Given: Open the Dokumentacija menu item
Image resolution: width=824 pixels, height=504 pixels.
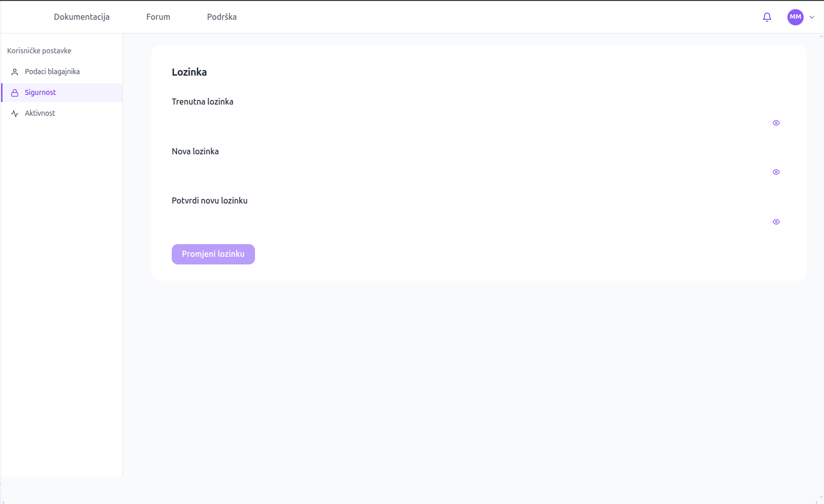Looking at the screenshot, I should tap(82, 17).
